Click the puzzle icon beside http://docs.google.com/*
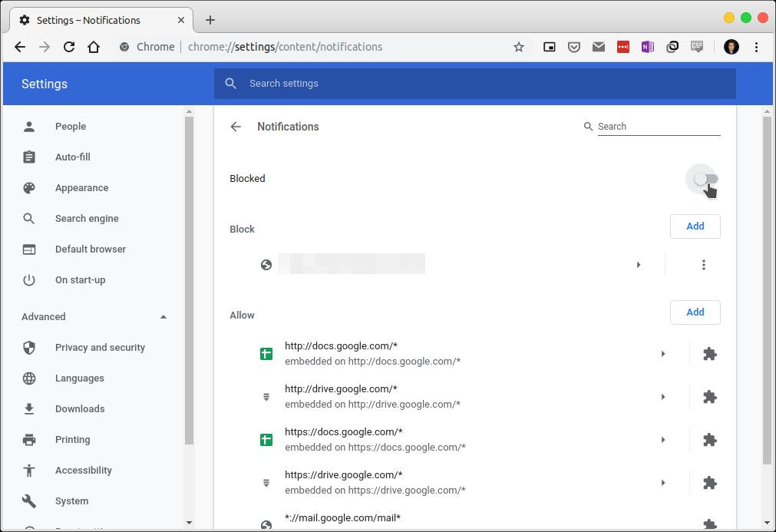This screenshot has width=776, height=532. pos(709,354)
